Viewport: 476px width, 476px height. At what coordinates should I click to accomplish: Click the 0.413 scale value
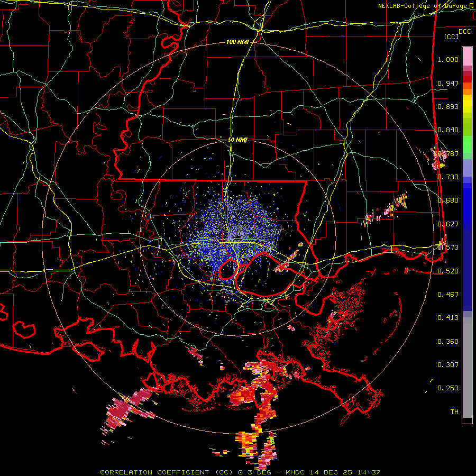coord(448,318)
